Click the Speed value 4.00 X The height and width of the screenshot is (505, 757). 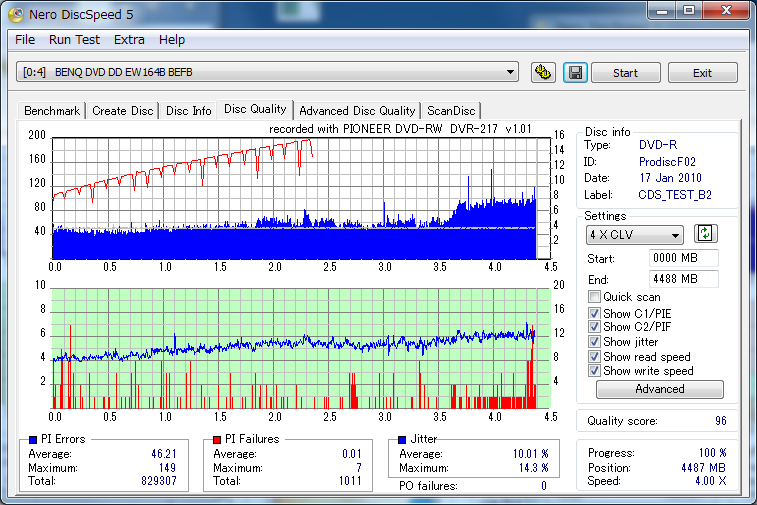711,481
